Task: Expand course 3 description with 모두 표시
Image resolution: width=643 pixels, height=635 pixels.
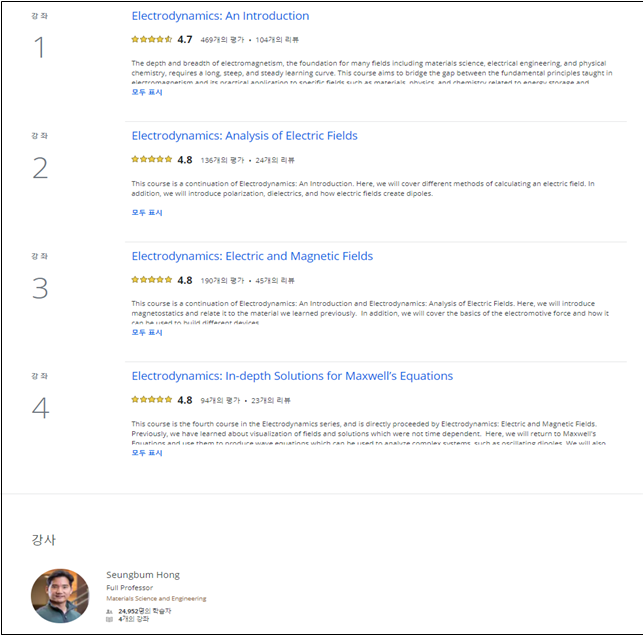Action: click(147, 332)
